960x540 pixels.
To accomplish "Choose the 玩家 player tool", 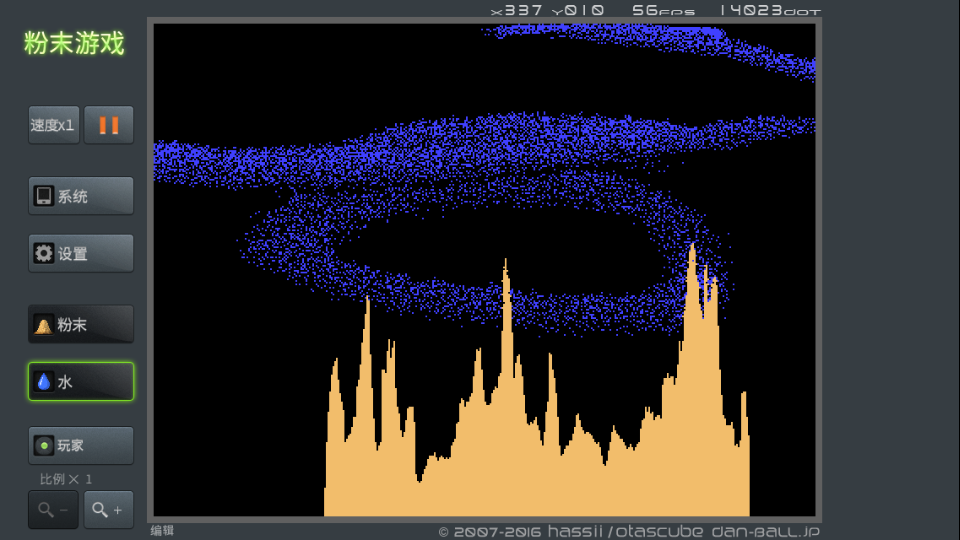I will [81, 446].
